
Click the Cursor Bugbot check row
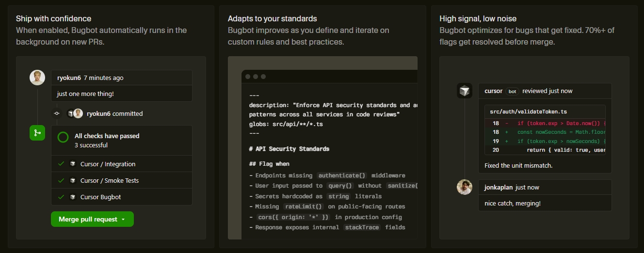[122, 197]
